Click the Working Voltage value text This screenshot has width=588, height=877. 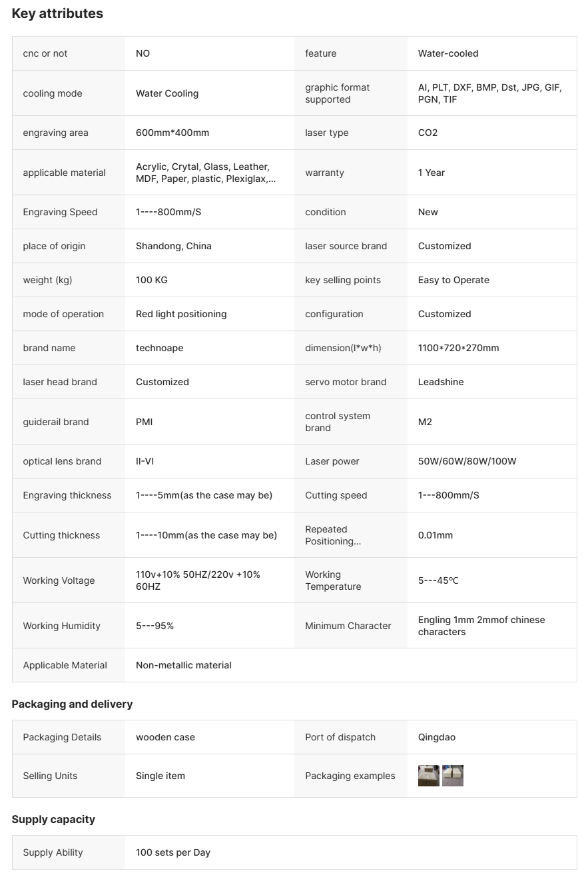coord(198,580)
